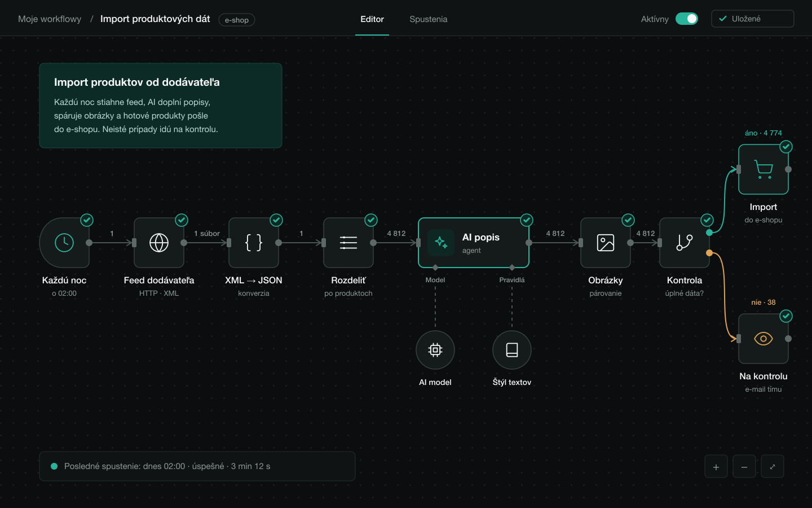Click the 'po produktoch' subtitle
The width and height of the screenshot is (812, 508).
[x=348, y=294]
